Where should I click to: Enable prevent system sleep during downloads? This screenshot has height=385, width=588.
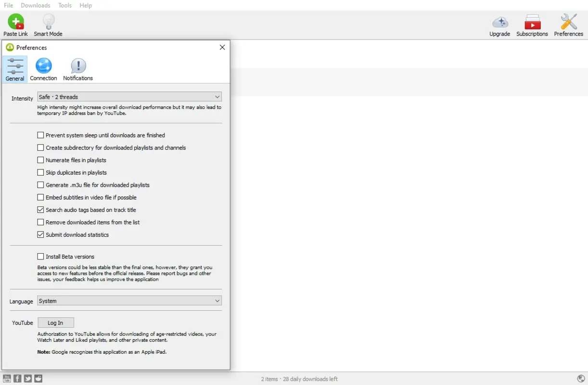[x=40, y=135]
